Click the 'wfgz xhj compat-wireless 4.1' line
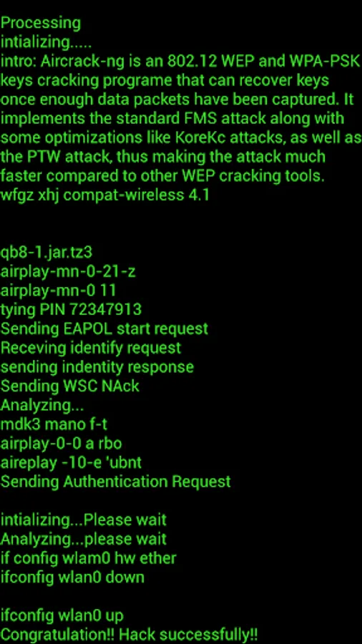Screen dimensions: 362x644 tap(105, 195)
